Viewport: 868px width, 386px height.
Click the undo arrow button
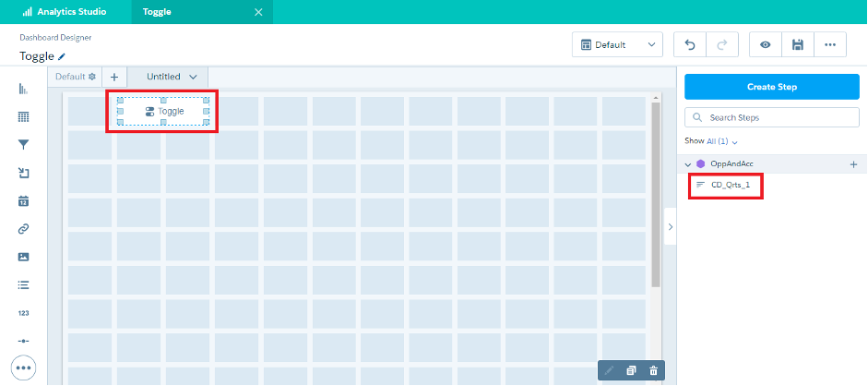point(690,45)
